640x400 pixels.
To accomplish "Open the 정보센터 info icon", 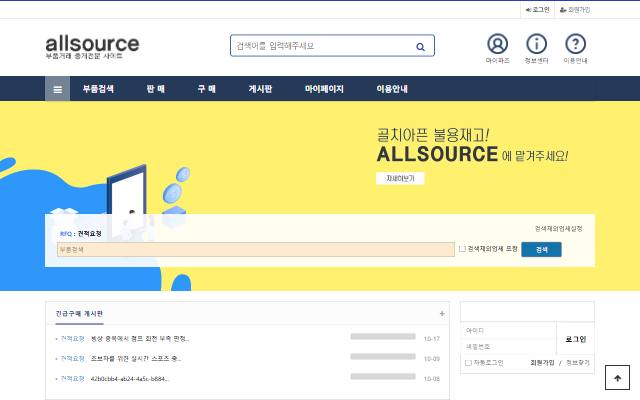I will (536, 44).
